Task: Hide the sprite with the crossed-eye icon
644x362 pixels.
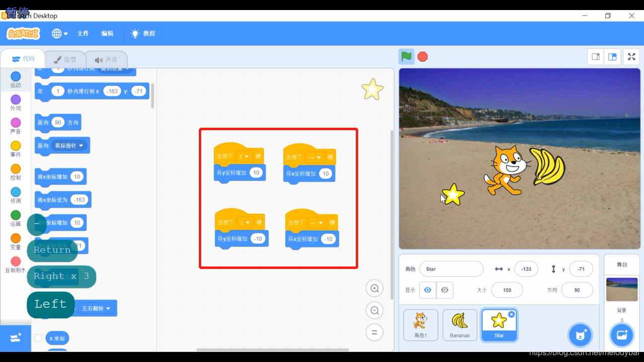Action: (x=444, y=290)
